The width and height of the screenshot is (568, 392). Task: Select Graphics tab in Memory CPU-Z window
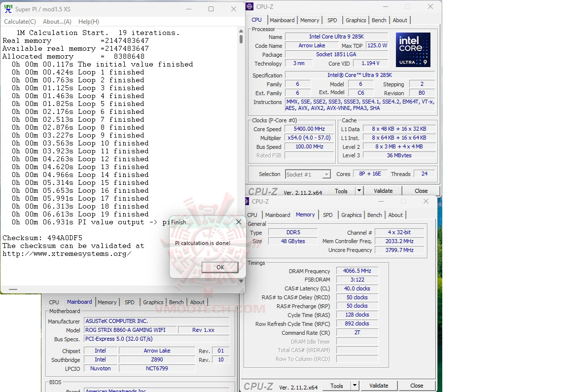pos(352,215)
